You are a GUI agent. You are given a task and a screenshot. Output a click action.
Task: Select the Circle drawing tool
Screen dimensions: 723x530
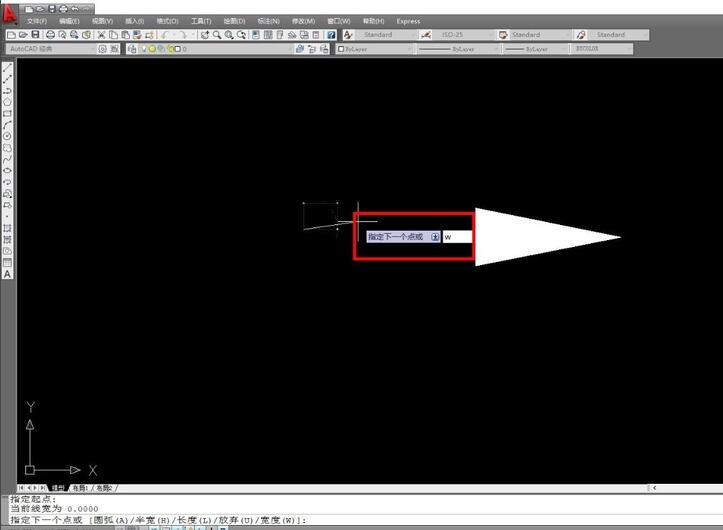8,136
